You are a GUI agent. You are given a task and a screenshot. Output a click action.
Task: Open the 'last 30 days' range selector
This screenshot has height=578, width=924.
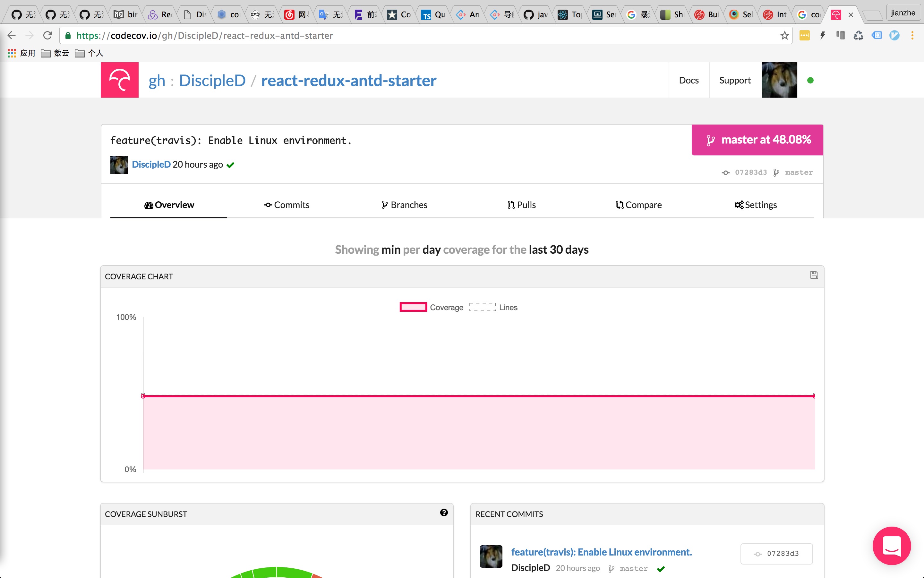pos(559,250)
